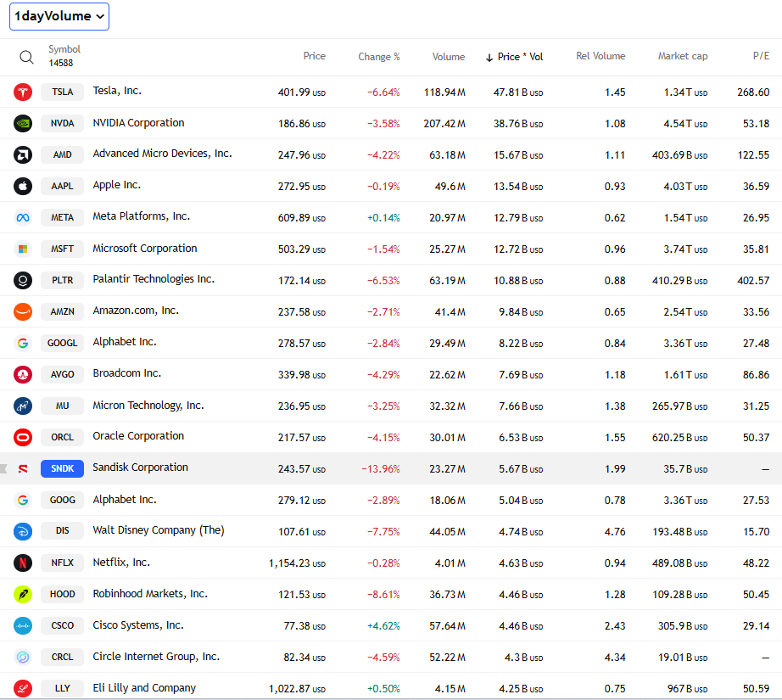This screenshot has height=700, width=782.
Task: Click Cisco change value +4.62%
Action: [383, 625]
